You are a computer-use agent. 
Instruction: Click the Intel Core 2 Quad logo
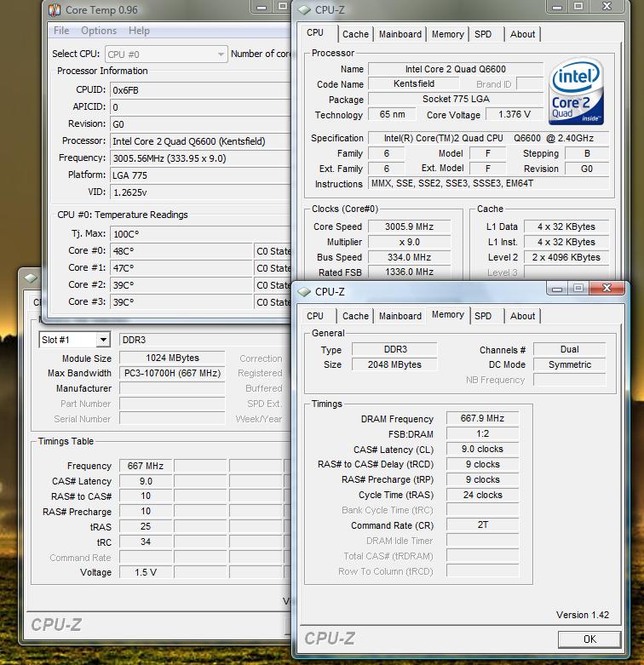[x=576, y=91]
